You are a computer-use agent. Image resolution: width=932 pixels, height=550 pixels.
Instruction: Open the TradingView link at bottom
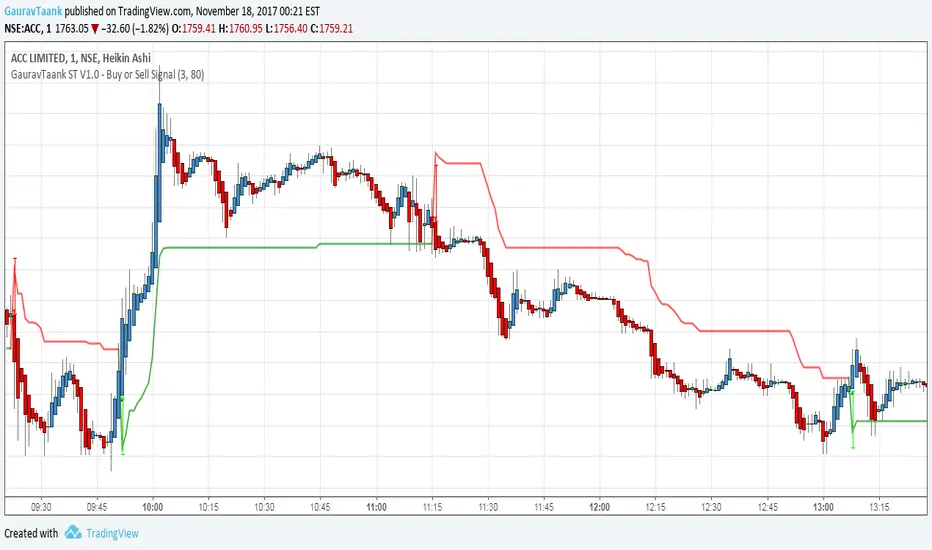(x=112, y=533)
